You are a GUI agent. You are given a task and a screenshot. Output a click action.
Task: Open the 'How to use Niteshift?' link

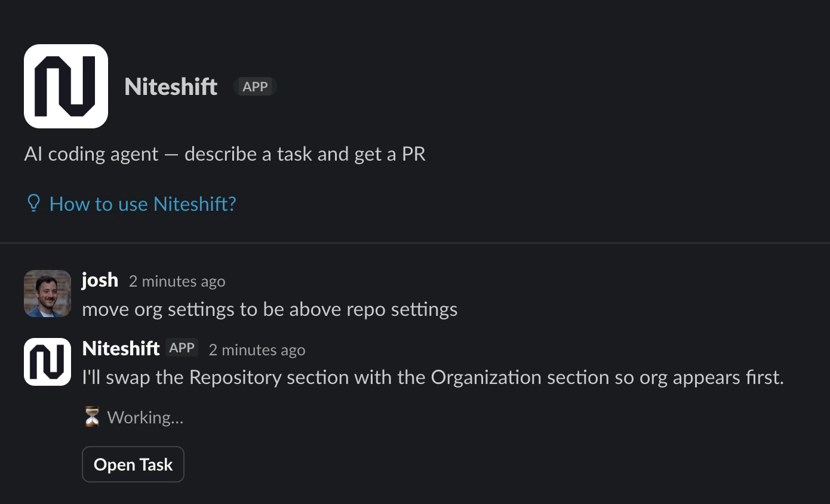tap(143, 204)
